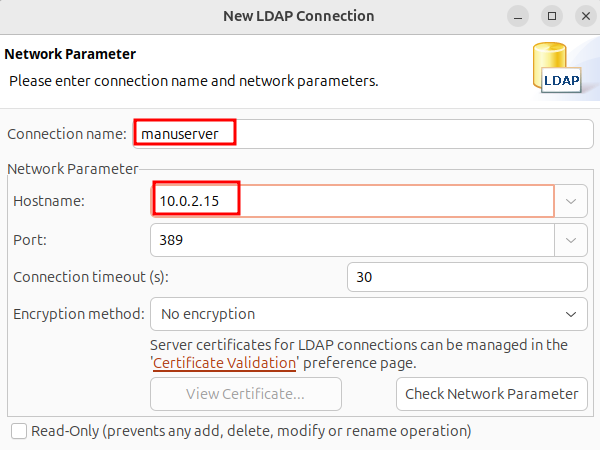
Task: Click the Check Network Parameter button
Action: [491, 394]
